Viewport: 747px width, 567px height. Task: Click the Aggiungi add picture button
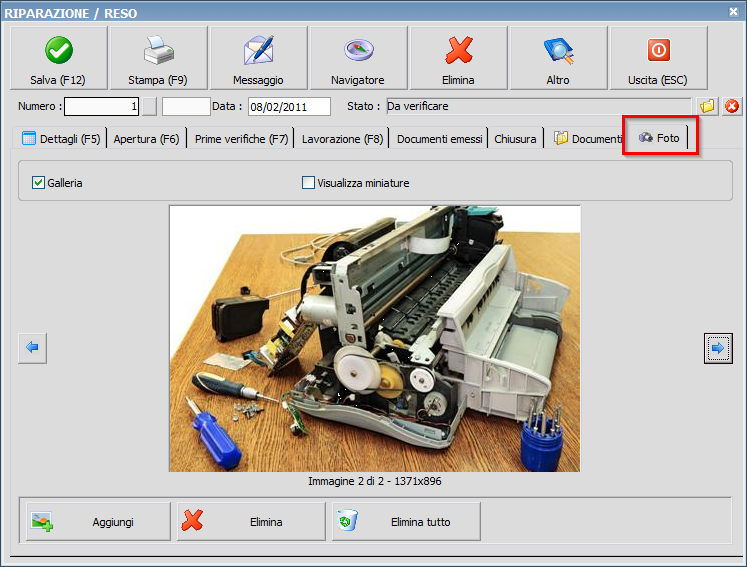click(98, 521)
